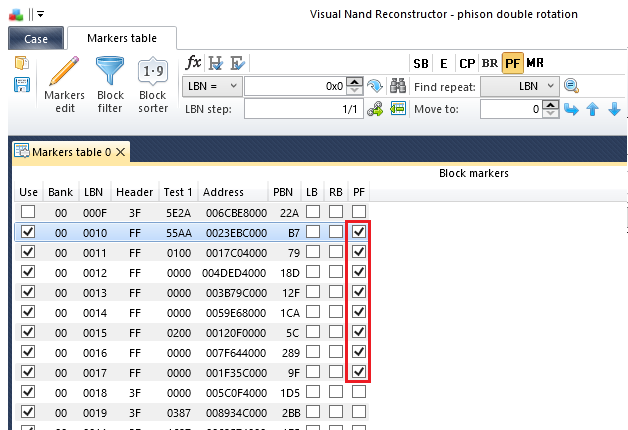Select Test 1 cell 0387
Viewport: 628px width, 430px height.
tap(179, 413)
